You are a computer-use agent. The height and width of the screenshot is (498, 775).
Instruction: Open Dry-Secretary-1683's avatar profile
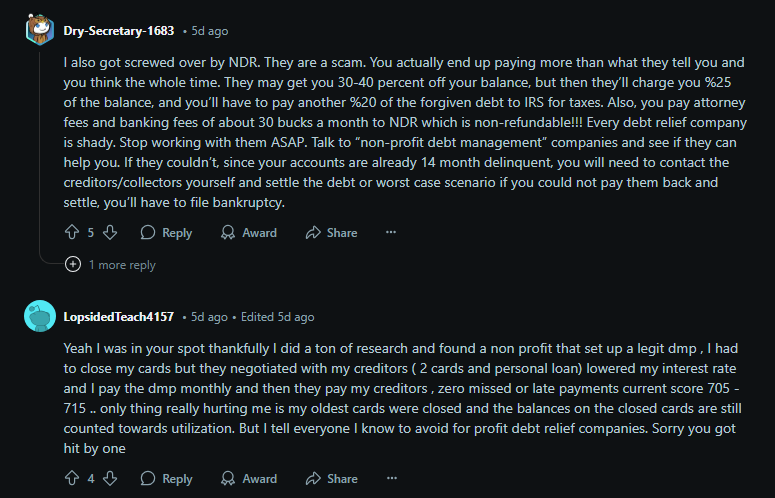(39, 30)
